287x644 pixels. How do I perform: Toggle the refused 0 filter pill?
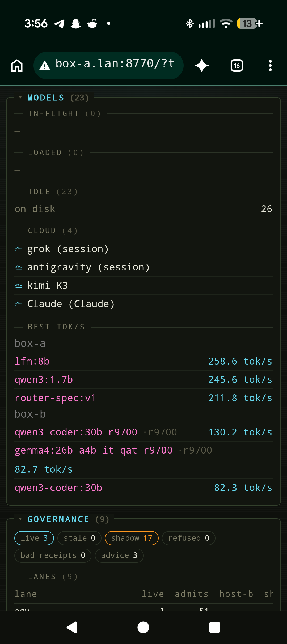189,538
